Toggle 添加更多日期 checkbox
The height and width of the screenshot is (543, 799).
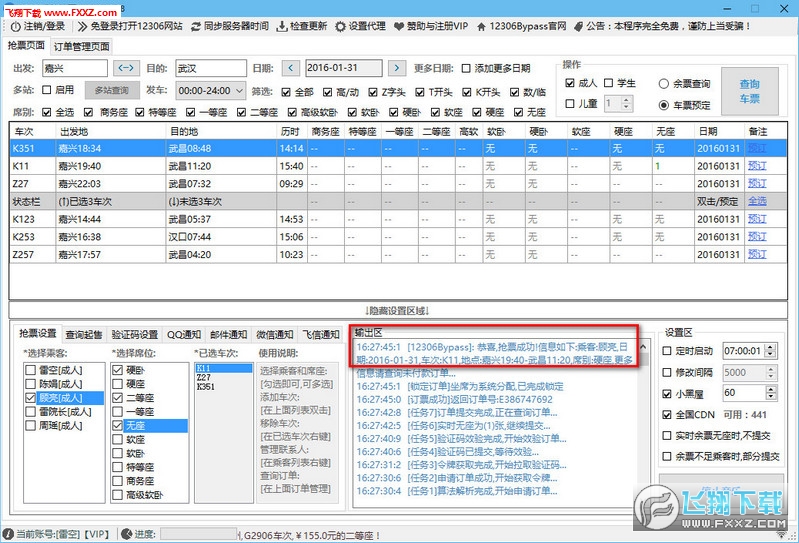pyautogui.click(x=466, y=68)
